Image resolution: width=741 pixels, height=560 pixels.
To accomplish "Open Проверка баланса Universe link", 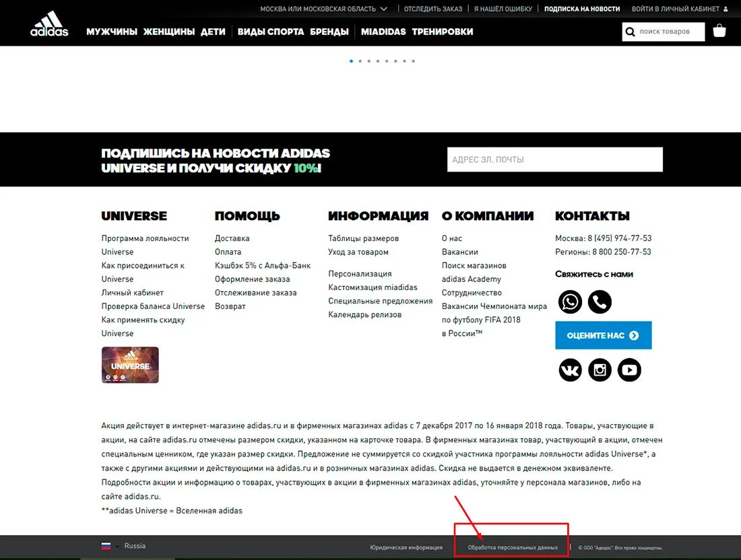I will [x=153, y=306].
